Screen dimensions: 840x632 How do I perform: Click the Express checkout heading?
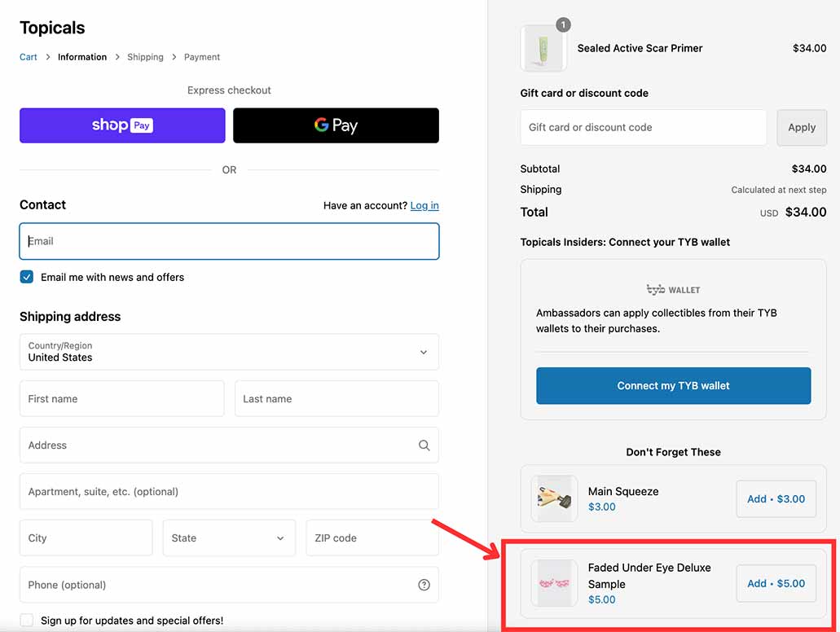coord(229,90)
